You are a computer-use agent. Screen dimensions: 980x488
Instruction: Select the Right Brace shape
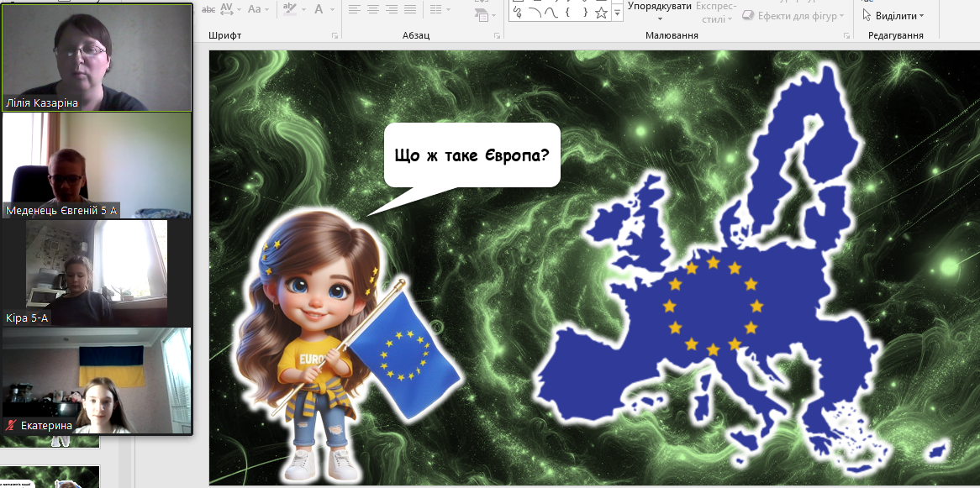(x=584, y=12)
